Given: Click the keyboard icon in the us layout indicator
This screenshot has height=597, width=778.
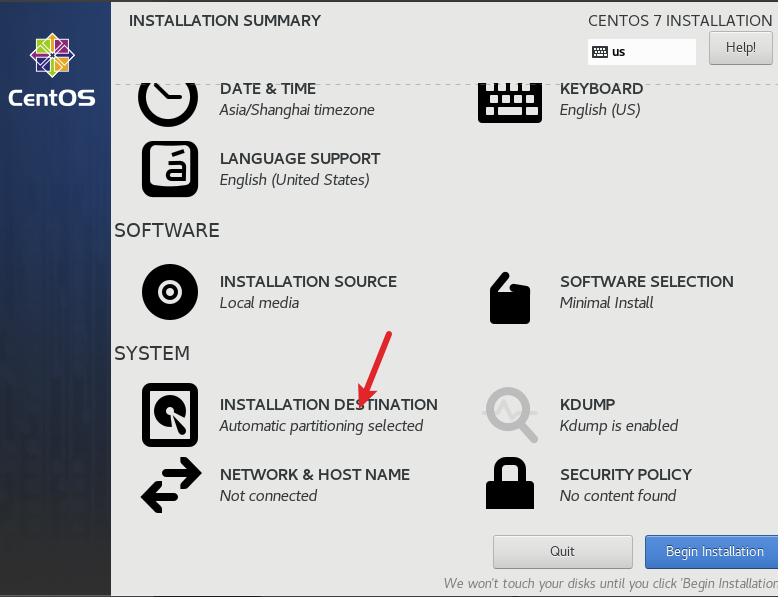Looking at the screenshot, I should pos(600,52).
